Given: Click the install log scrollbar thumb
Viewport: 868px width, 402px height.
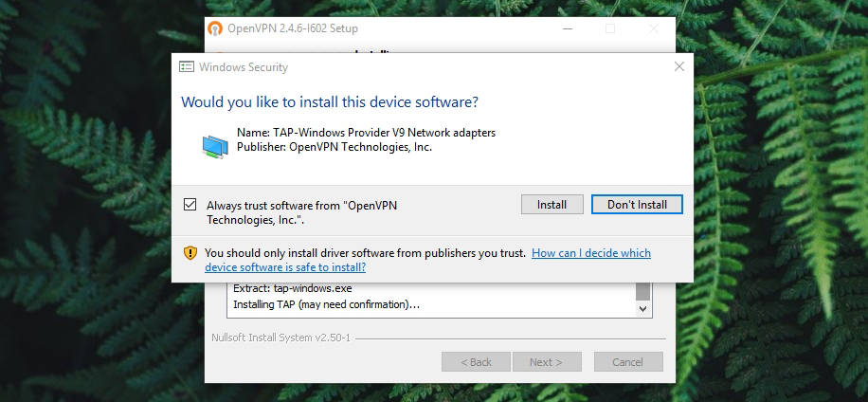Looking at the screenshot, I should coord(642,291).
